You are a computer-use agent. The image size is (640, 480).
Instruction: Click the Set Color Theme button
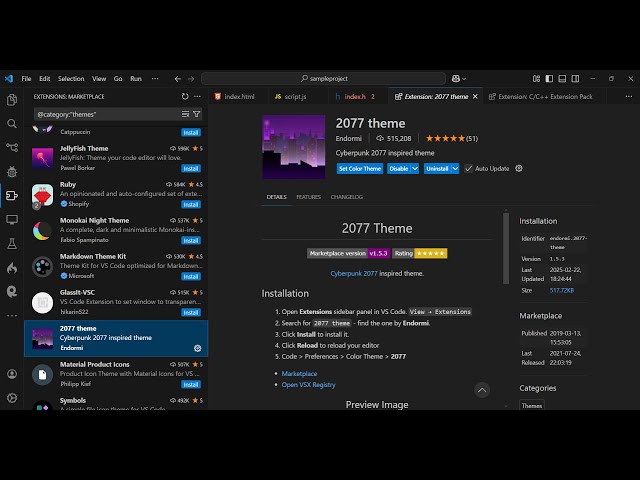click(x=359, y=168)
